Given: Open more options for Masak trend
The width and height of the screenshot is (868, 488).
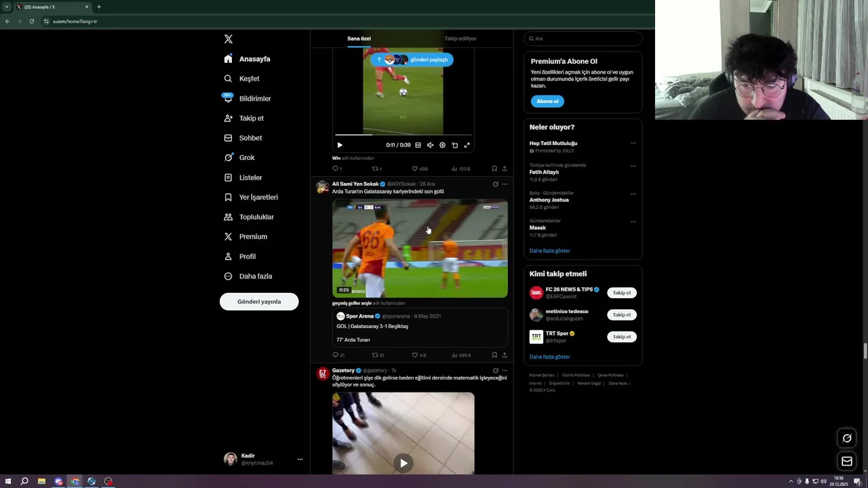Looking at the screenshot, I should point(633,222).
